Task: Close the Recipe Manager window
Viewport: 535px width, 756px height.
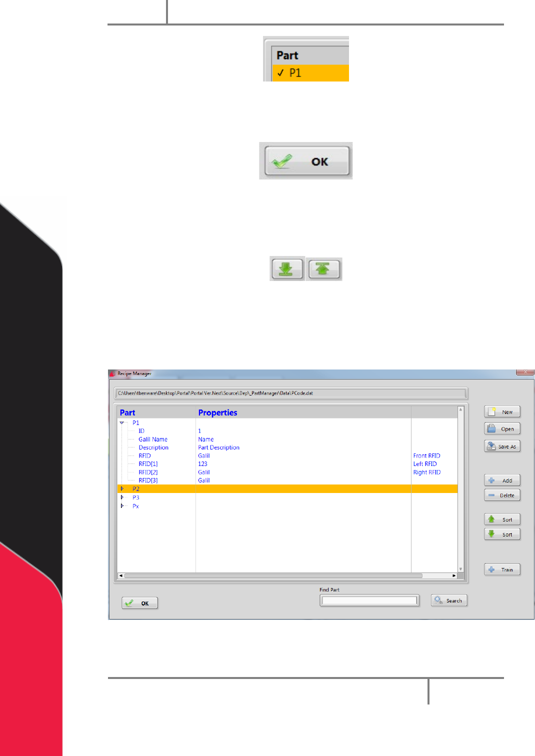Action: 525,372
